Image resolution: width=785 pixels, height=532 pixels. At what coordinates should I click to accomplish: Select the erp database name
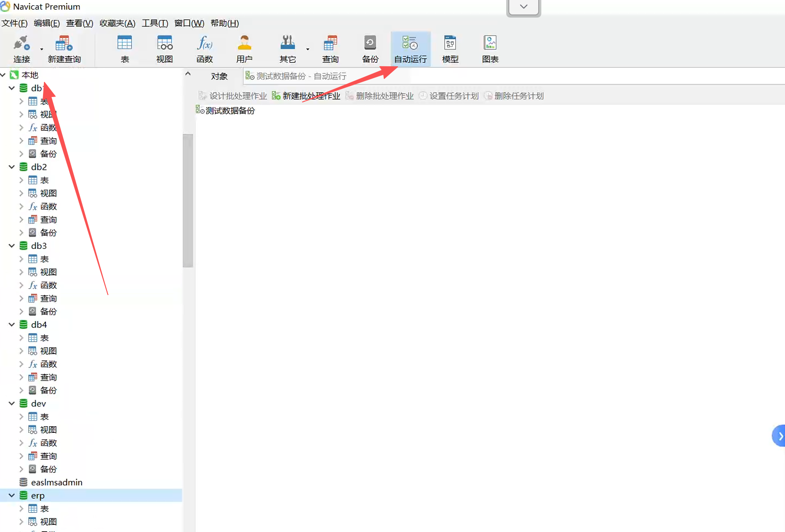[x=38, y=495]
